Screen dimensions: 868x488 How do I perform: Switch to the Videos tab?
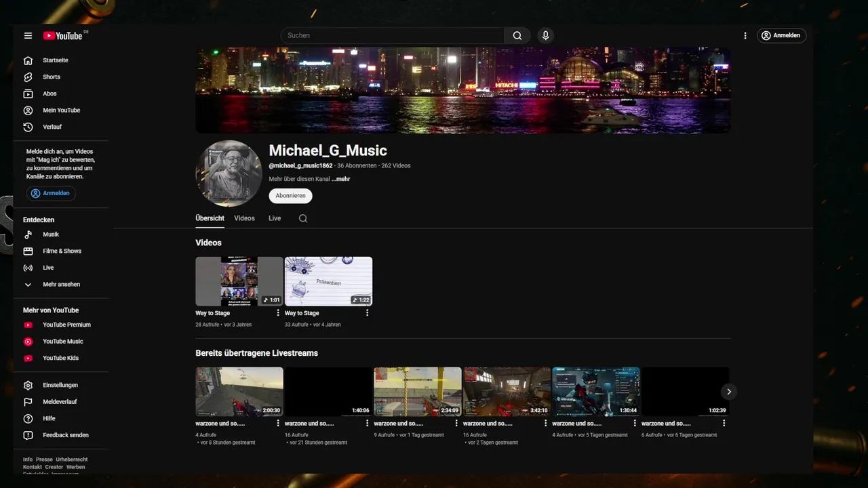point(244,218)
